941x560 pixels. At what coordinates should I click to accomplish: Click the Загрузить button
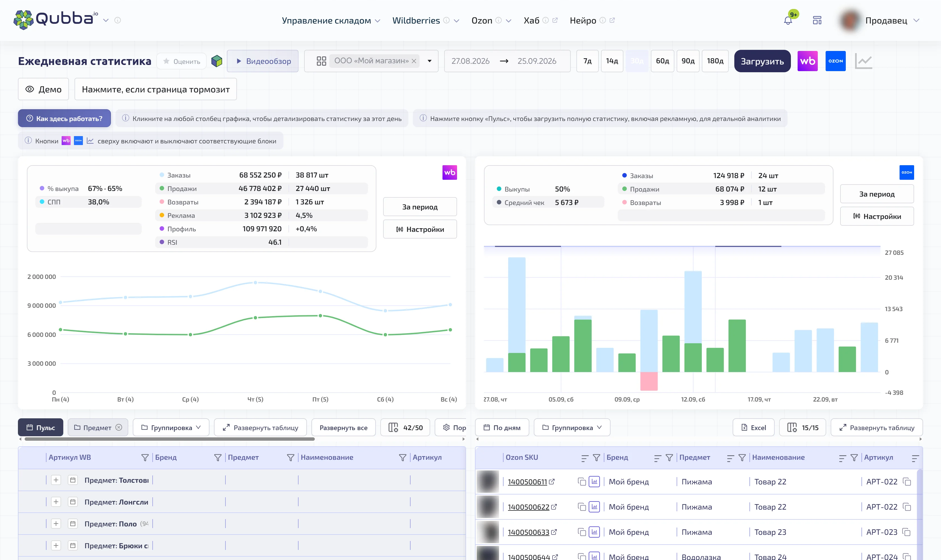pyautogui.click(x=762, y=61)
